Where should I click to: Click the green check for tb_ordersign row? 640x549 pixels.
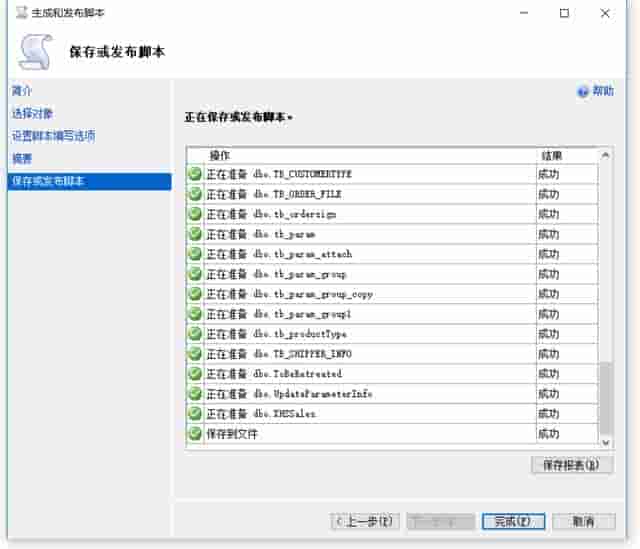point(195,214)
